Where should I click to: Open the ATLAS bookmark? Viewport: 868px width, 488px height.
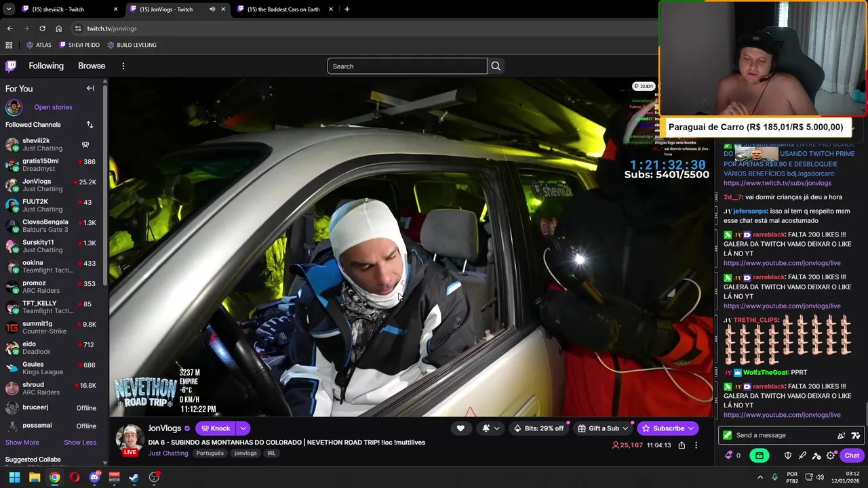pos(39,45)
